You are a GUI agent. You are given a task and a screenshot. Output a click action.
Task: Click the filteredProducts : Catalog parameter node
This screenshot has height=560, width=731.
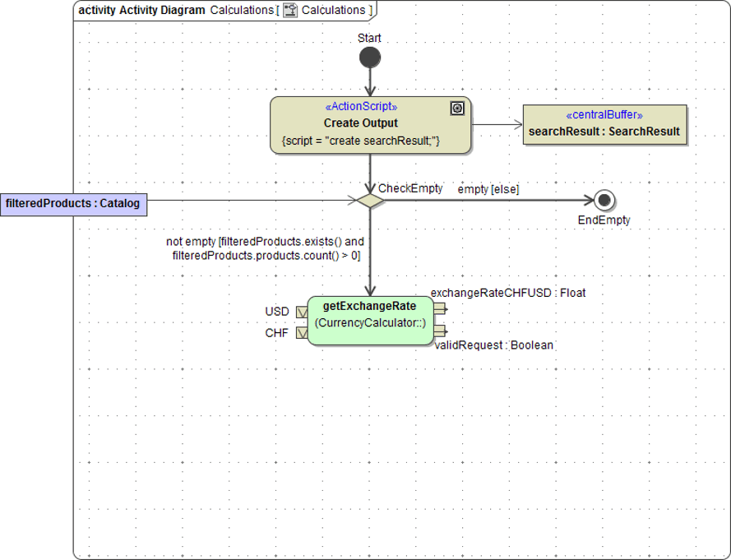tap(73, 203)
